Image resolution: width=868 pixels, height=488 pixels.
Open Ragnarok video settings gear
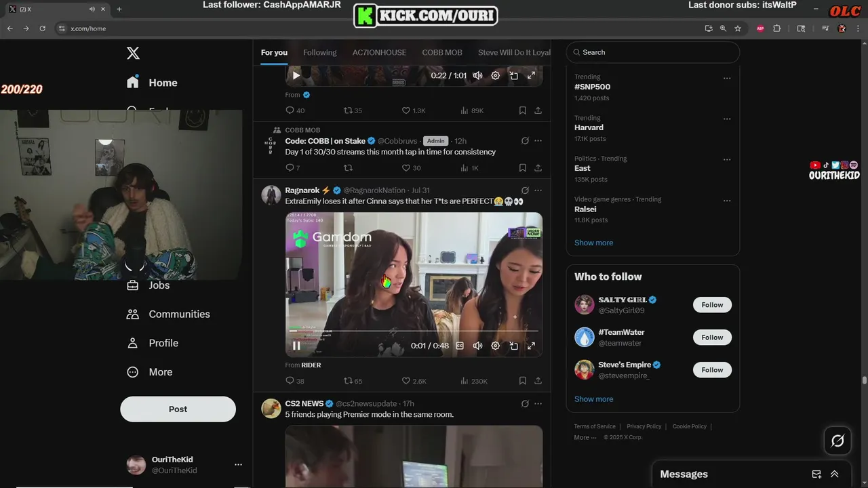click(x=496, y=346)
